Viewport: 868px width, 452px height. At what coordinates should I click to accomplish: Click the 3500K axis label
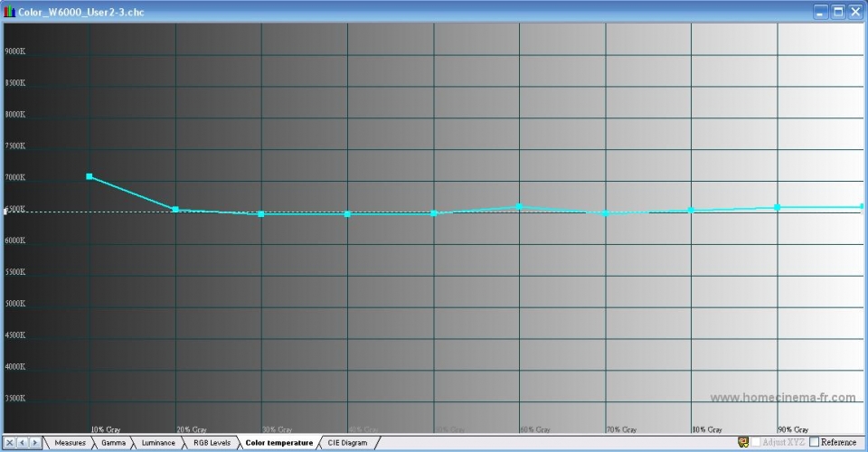point(15,399)
